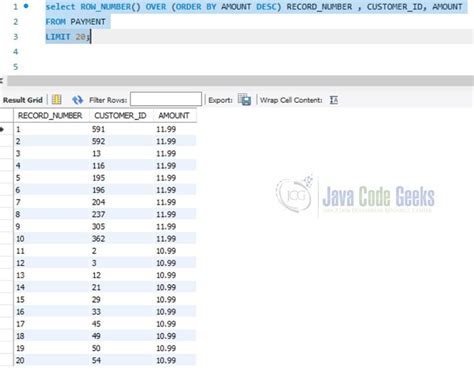Select RECORD_NUMBER cell 14

[51, 287]
